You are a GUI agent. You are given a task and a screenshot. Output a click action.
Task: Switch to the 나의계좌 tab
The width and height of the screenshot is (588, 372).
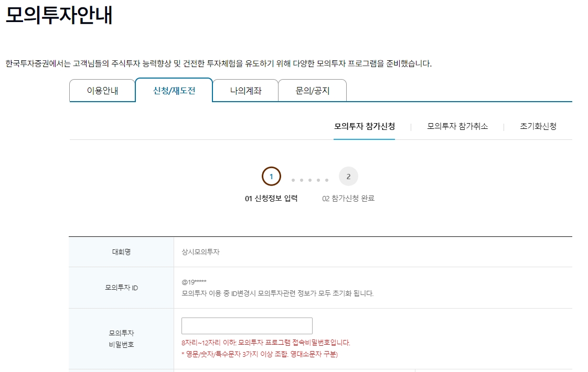[245, 91]
